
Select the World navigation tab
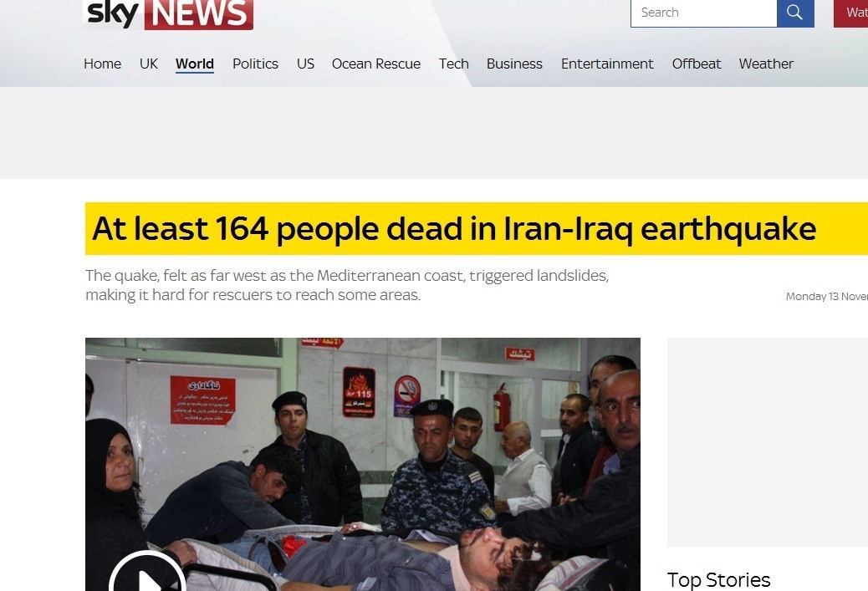coord(194,64)
